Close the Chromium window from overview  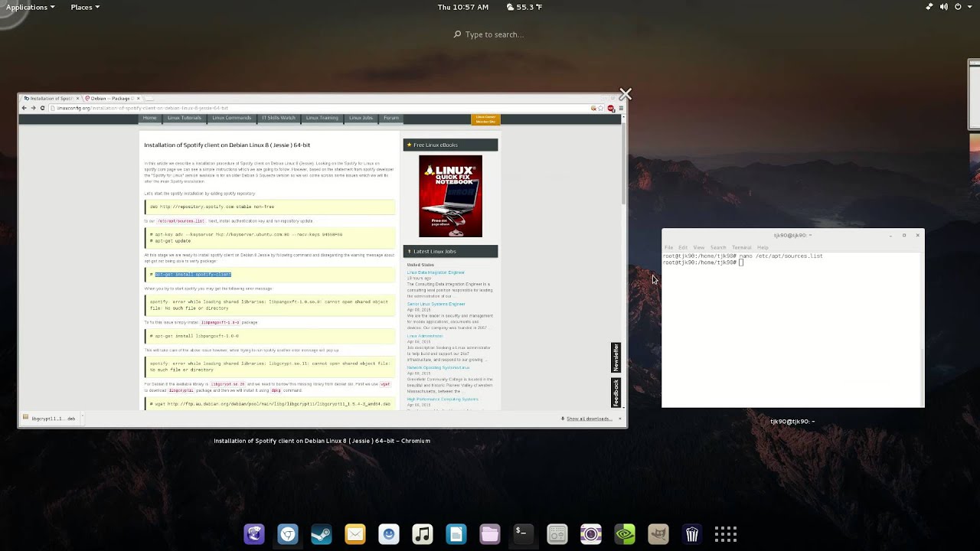626,94
